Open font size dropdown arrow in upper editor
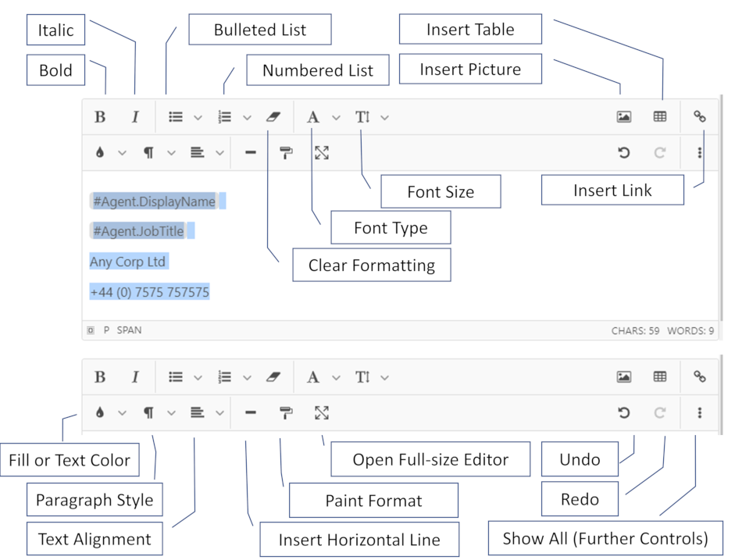This screenshot has width=735, height=560. pyautogui.click(x=385, y=118)
